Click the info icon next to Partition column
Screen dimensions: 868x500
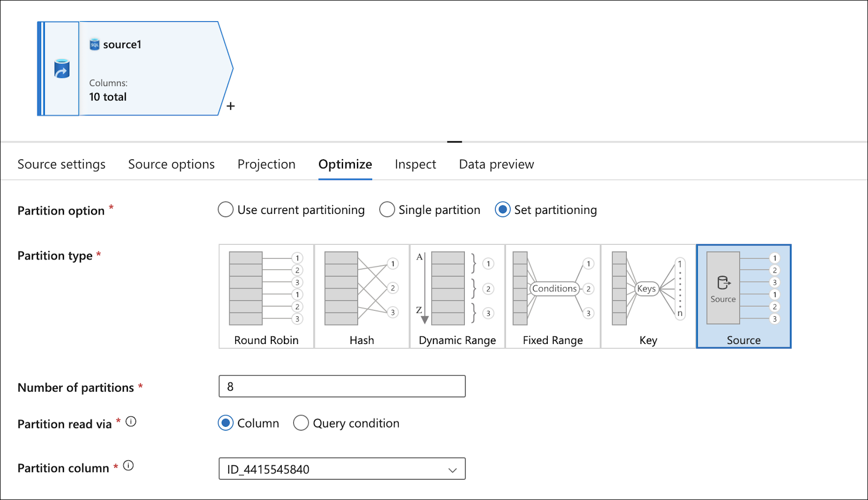(x=129, y=465)
